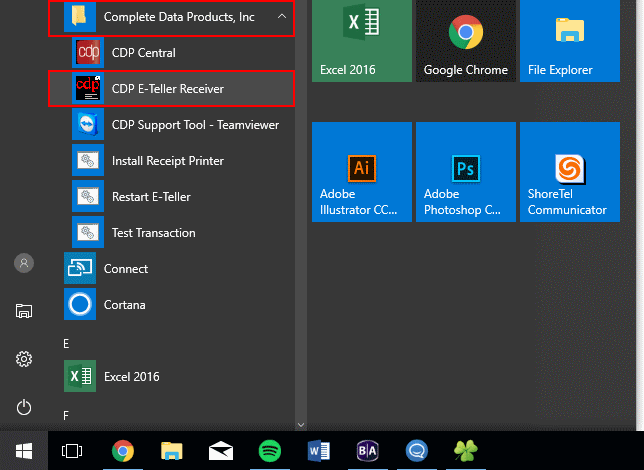This screenshot has width=644, height=470.
Task: Collapse the Complete Data Products, Inc folder
Action: 171,17
